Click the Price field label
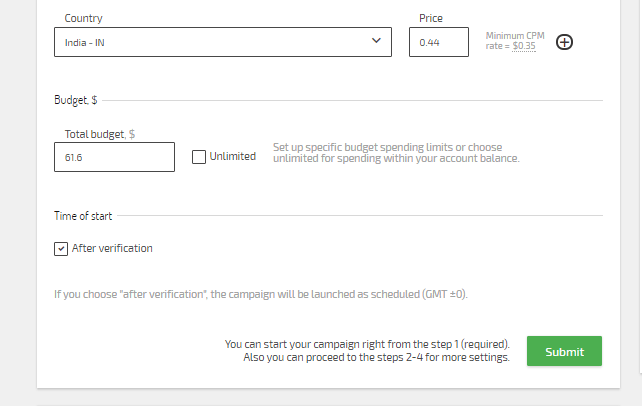 pyautogui.click(x=431, y=18)
